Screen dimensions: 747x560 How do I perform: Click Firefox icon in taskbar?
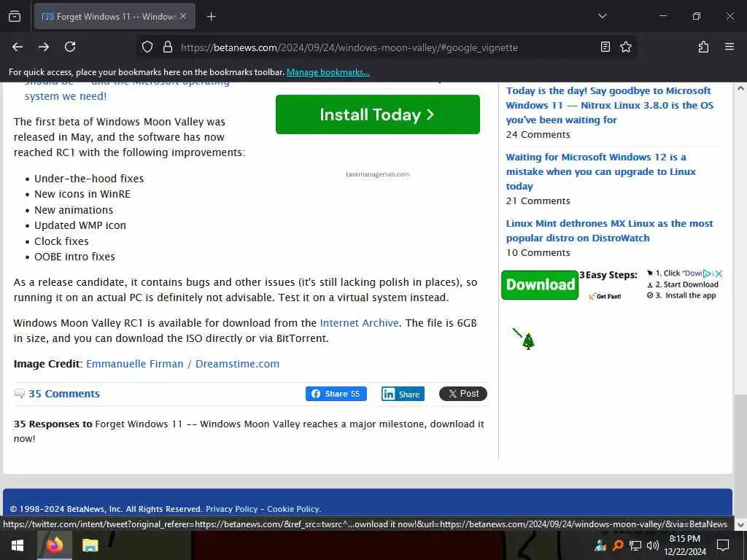click(54, 545)
